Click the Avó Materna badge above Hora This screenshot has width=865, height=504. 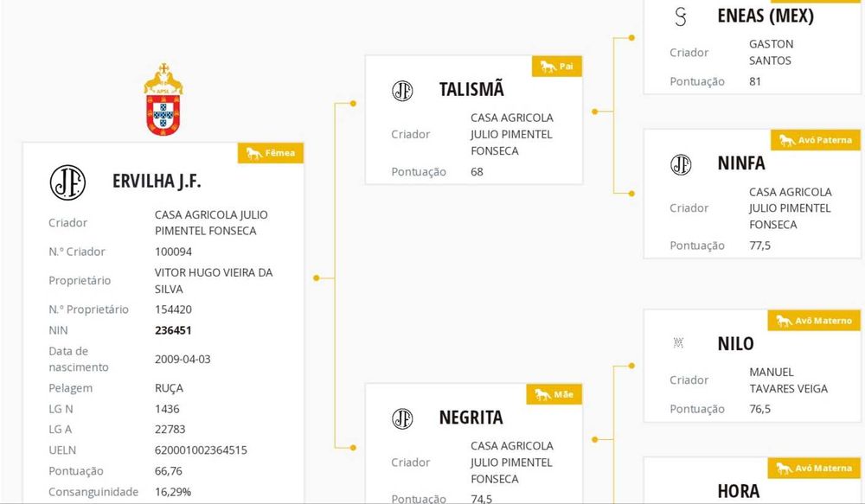point(814,468)
